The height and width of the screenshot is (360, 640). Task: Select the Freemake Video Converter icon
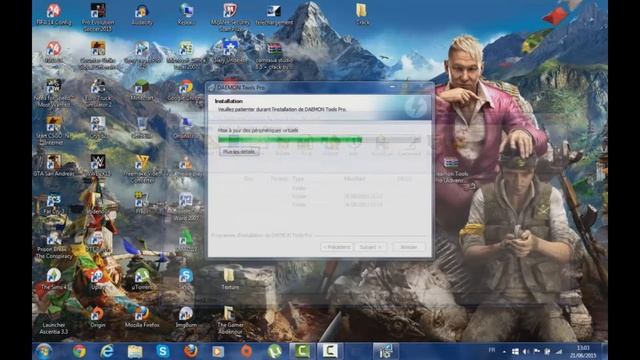pos(142,168)
